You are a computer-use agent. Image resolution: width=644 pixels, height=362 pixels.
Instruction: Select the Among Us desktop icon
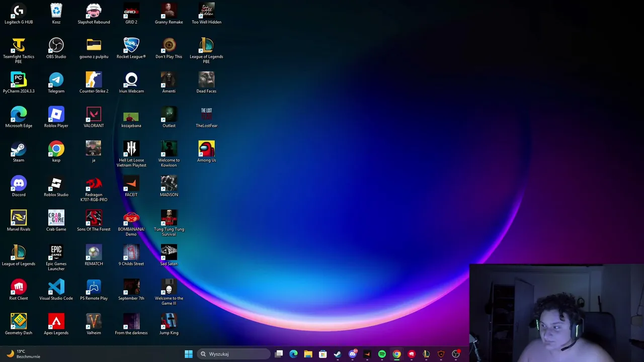pyautogui.click(x=206, y=152)
